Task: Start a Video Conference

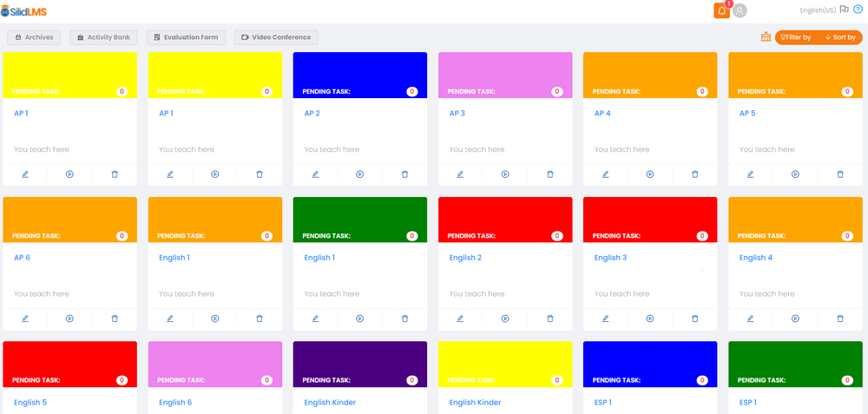Action: tap(276, 37)
